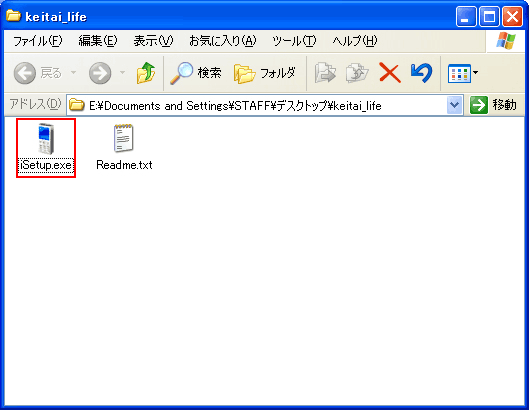Select the Readme.txt file icon
529x410 pixels.
[124, 138]
